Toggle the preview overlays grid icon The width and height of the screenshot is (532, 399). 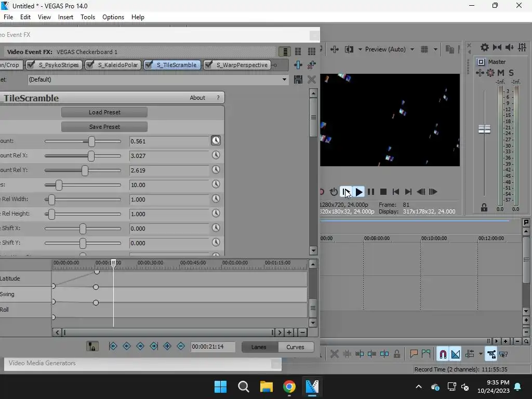[x=424, y=49]
